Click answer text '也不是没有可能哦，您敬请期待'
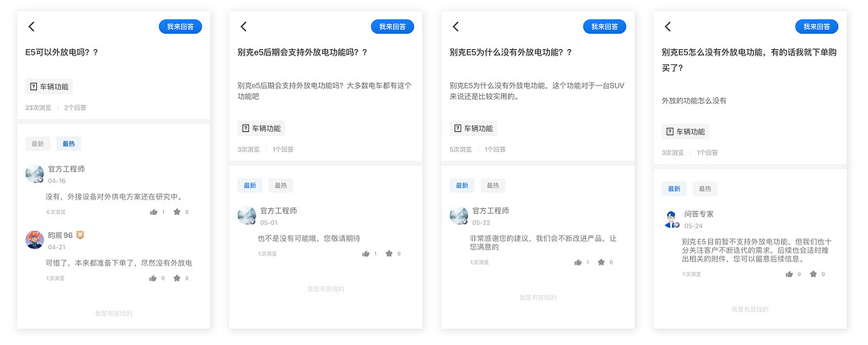Screen dimensions: 868x345 [309, 239]
